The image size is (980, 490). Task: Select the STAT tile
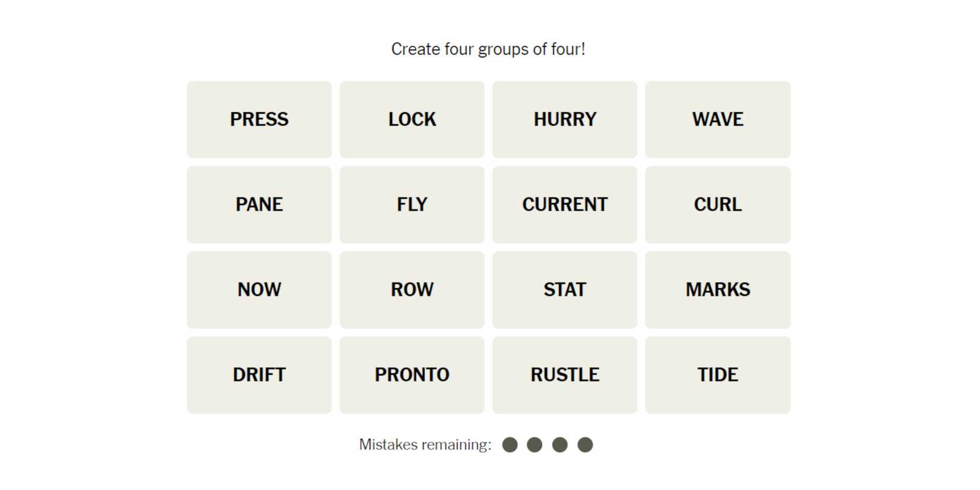click(564, 289)
